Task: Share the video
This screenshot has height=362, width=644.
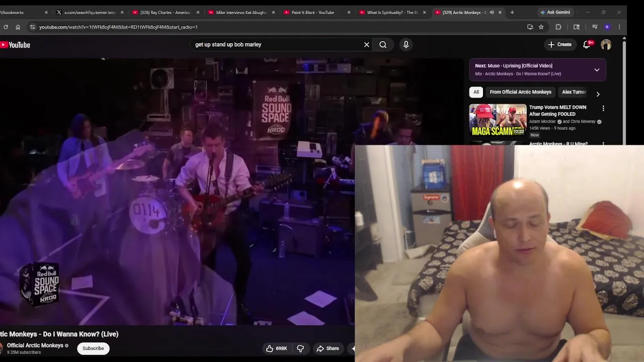Action: point(328,348)
